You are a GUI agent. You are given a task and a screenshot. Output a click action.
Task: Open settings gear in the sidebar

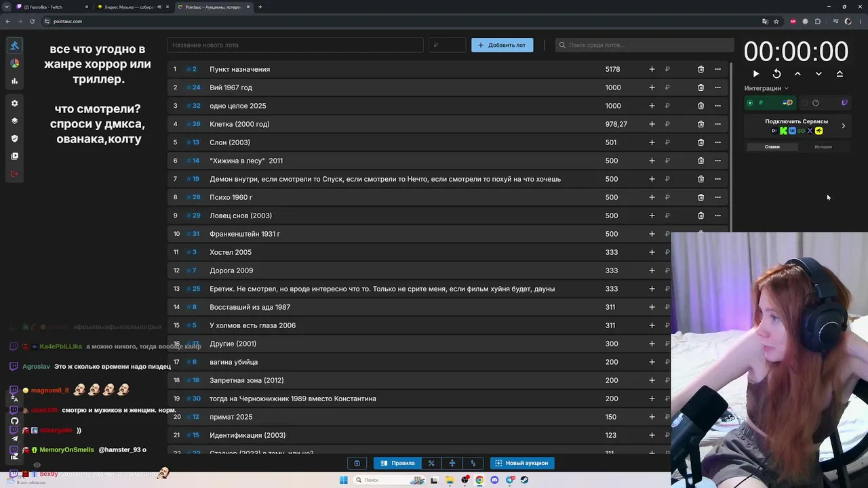click(14, 103)
